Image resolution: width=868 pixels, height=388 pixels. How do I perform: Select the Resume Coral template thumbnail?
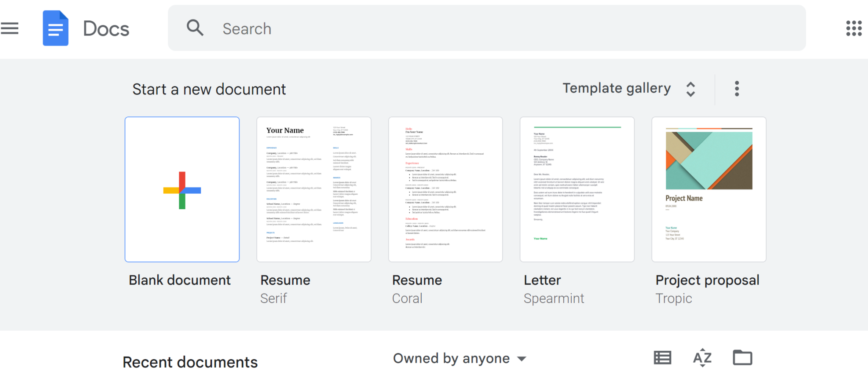point(445,189)
